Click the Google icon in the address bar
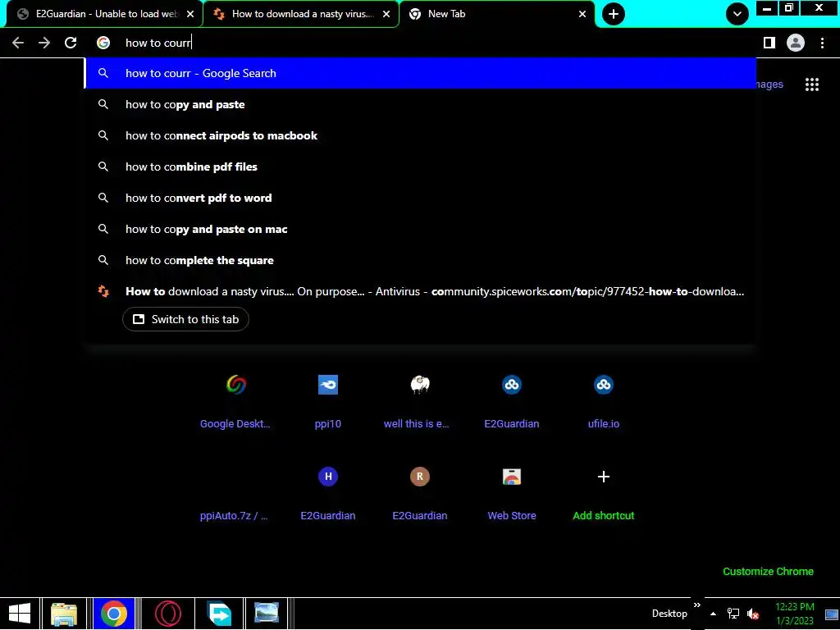840x630 pixels. click(103, 43)
